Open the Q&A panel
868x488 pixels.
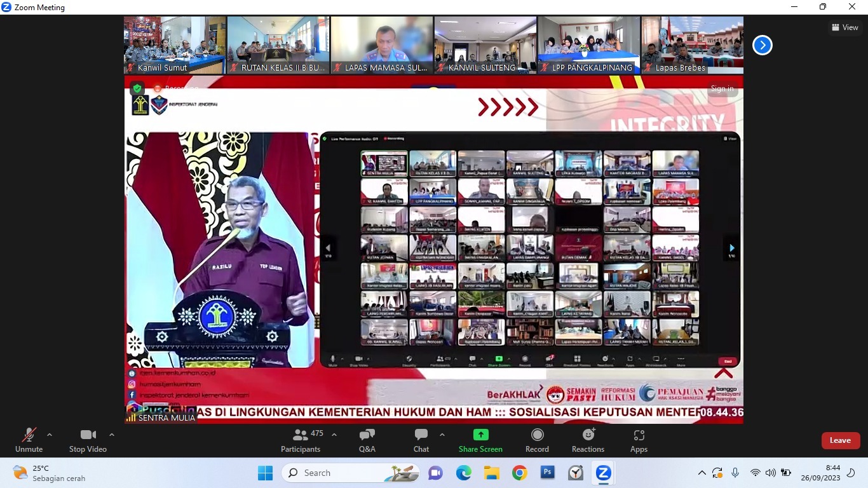(x=367, y=440)
